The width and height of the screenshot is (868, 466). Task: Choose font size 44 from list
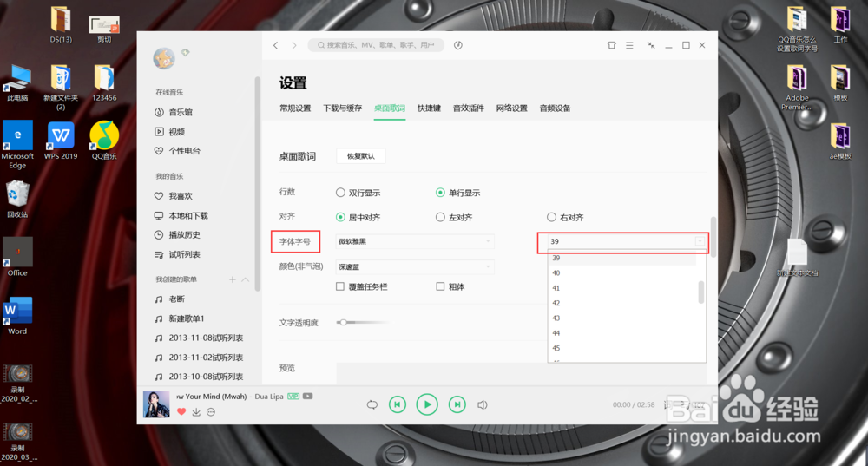(622, 332)
